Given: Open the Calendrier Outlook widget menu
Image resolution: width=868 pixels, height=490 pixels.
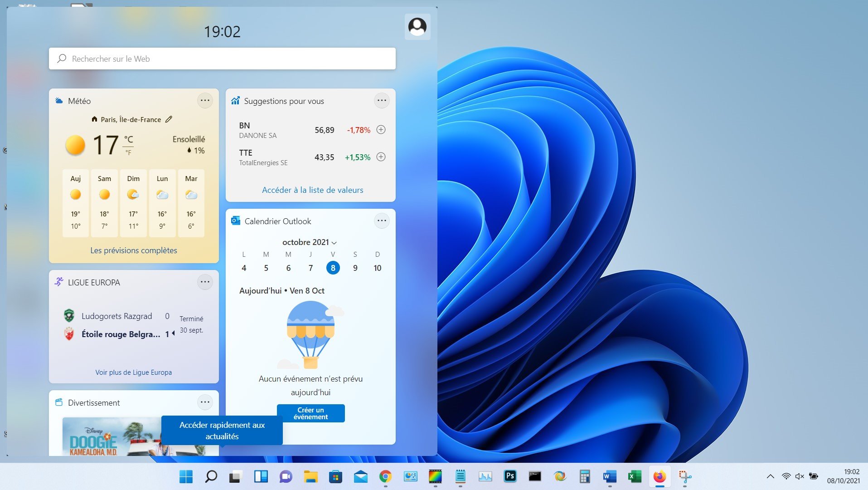Looking at the screenshot, I should 381,220.
